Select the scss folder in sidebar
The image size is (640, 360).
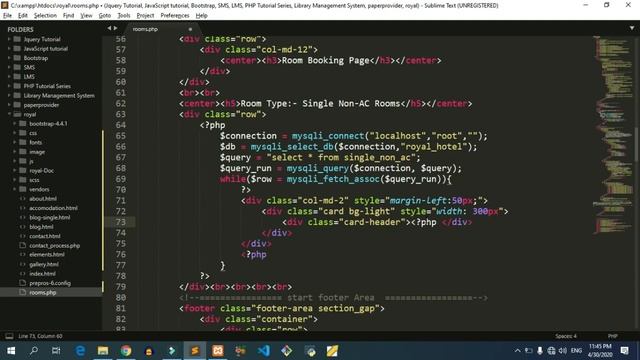click(34, 180)
